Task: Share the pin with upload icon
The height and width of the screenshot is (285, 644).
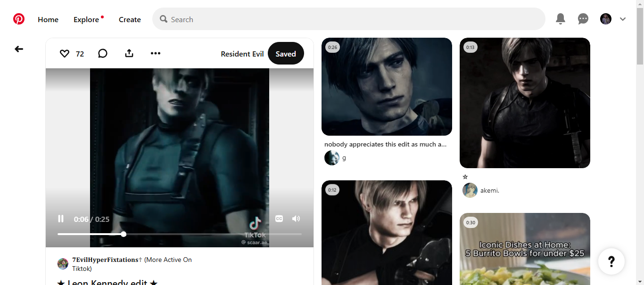Action: (129, 53)
